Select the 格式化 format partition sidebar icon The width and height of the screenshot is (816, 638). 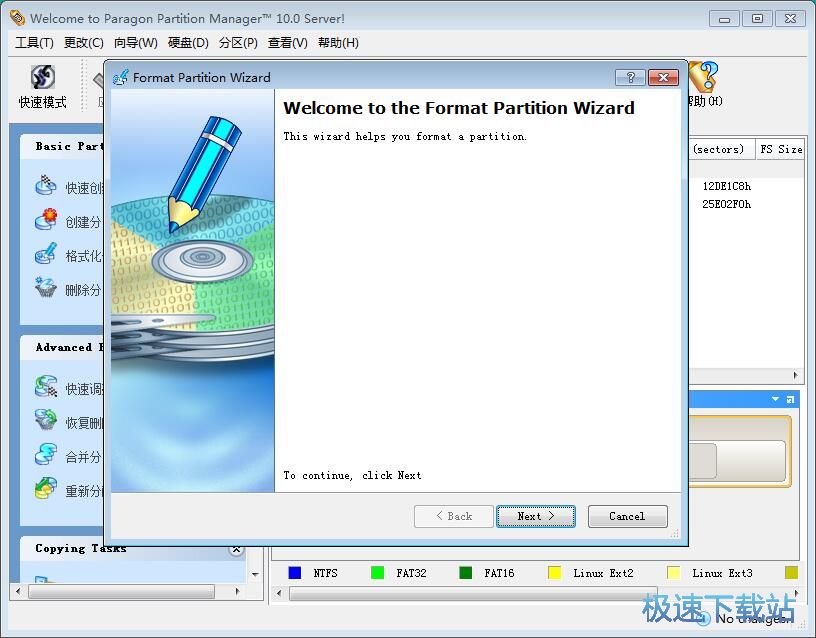pyautogui.click(x=46, y=254)
